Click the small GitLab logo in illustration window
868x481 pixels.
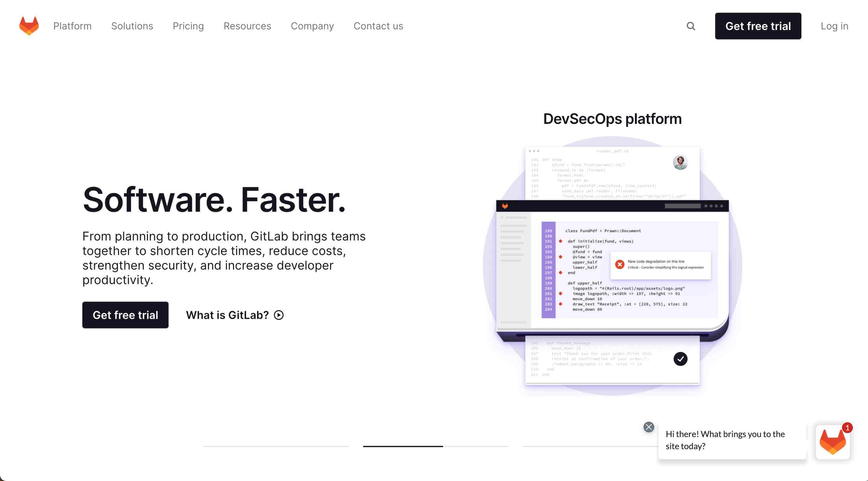pyautogui.click(x=505, y=206)
